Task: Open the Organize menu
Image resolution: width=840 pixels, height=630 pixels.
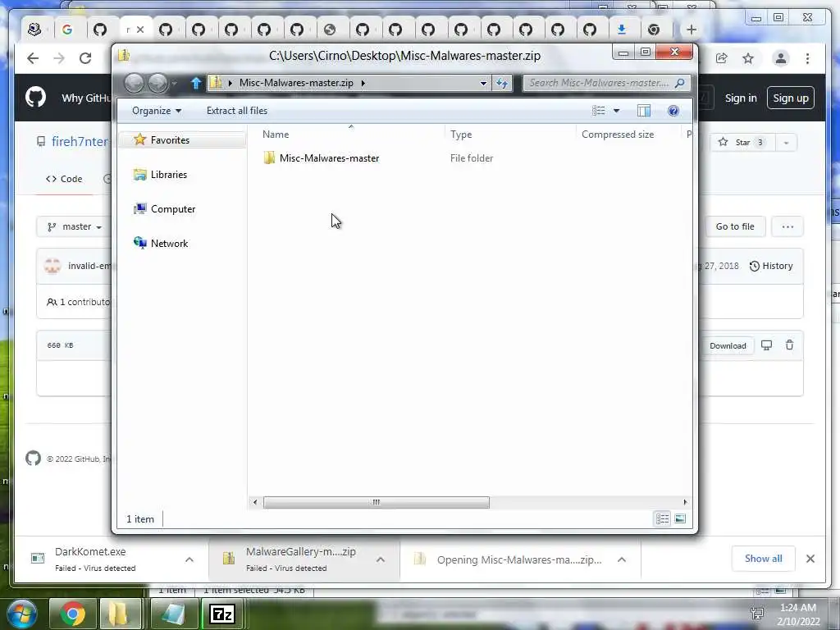Action: pos(157,111)
